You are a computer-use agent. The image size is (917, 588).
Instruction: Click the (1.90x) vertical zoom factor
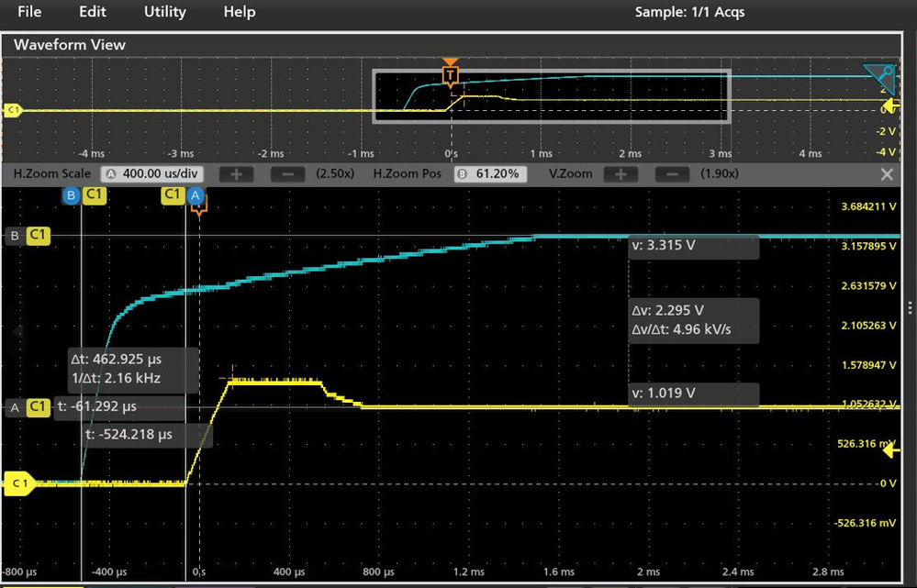(720, 174)
